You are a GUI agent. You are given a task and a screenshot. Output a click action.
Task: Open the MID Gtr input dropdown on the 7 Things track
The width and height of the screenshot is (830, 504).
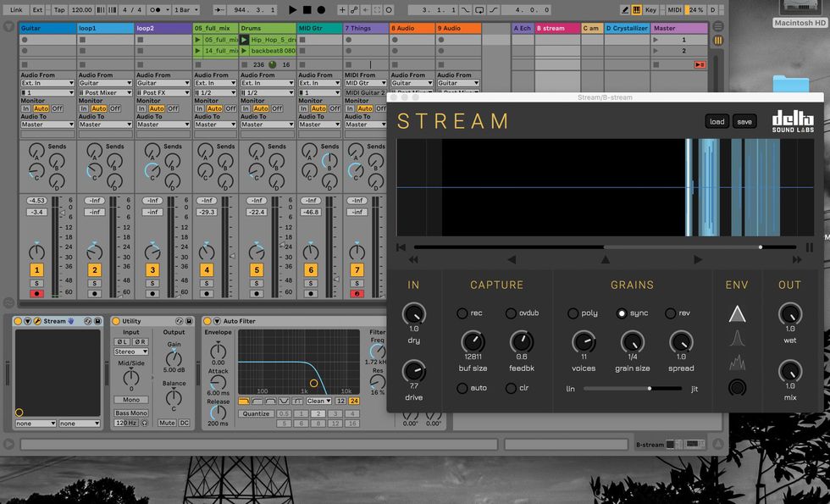tap(365, 83)
